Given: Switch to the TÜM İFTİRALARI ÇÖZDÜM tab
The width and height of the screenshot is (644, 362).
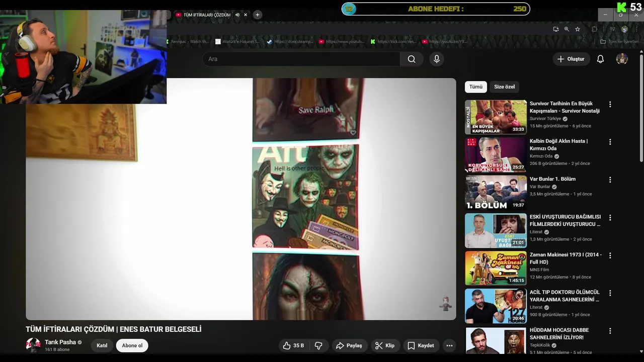Looking at the screenshot, I should click(207, 15).
